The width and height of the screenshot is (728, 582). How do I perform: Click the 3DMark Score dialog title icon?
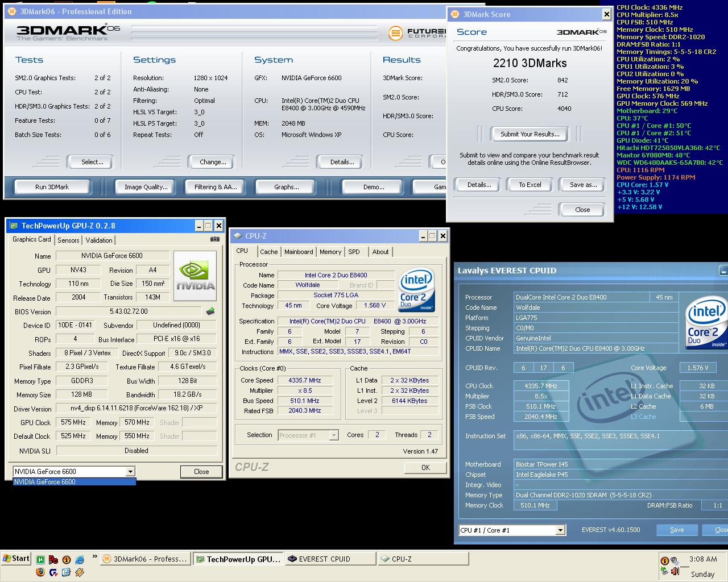[x=454, y=14]
